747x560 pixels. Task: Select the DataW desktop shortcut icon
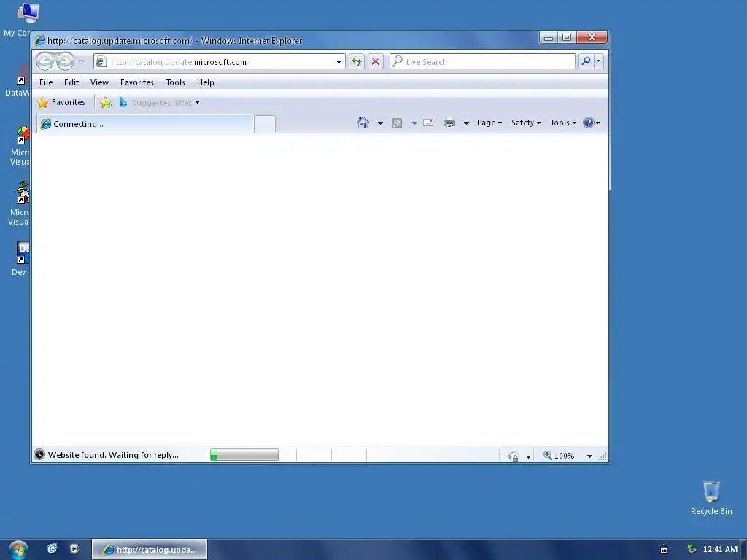point(18,81)
